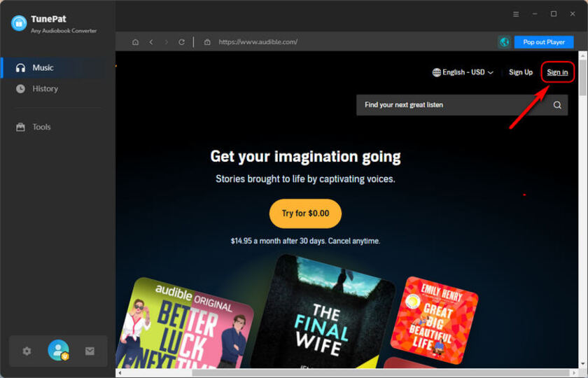
Task: Open the Tools section in sidebar
Action: 57,127
